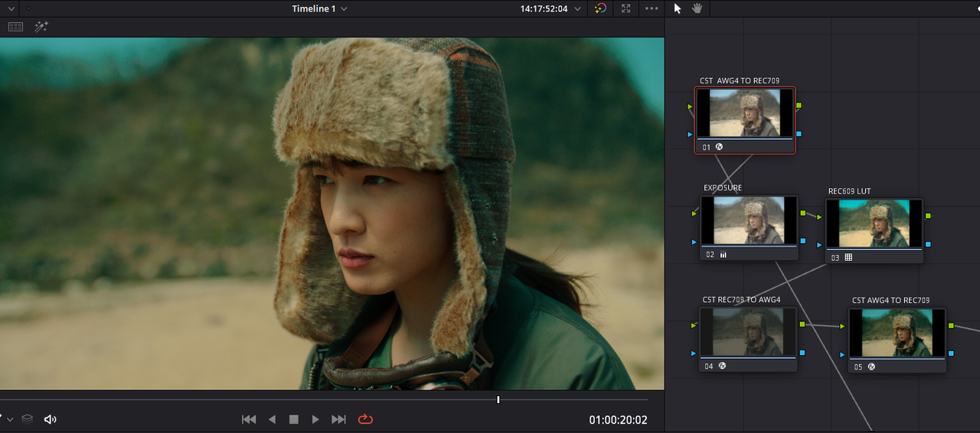Click the expand viewer fullscreen icon

click(x=626, y=8)
